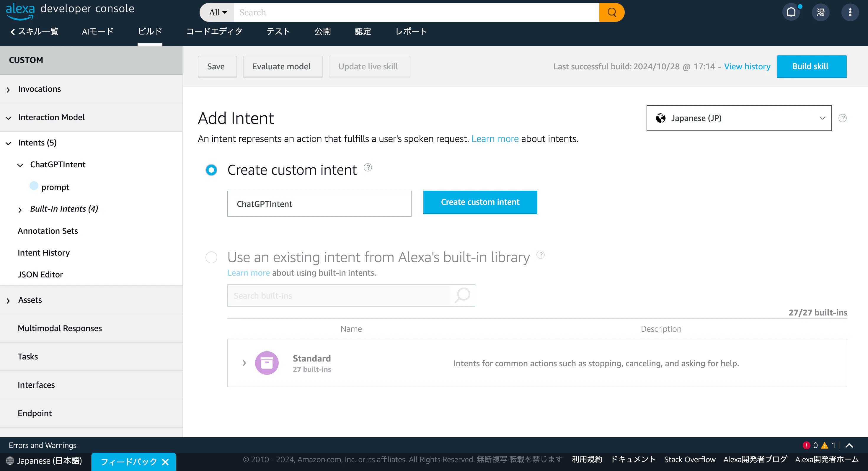The height and width of the screenshot is (471, 868).
Task: Switch to the ビルド tab
Action: pyautogui.click(x=150, y=31)
